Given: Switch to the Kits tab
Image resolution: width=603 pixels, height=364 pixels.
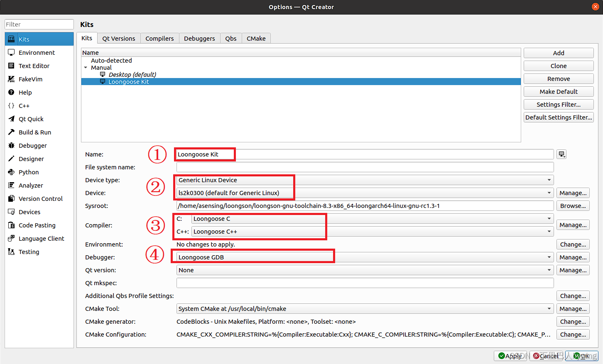Looking at the screenshot, I should point(87,38).
